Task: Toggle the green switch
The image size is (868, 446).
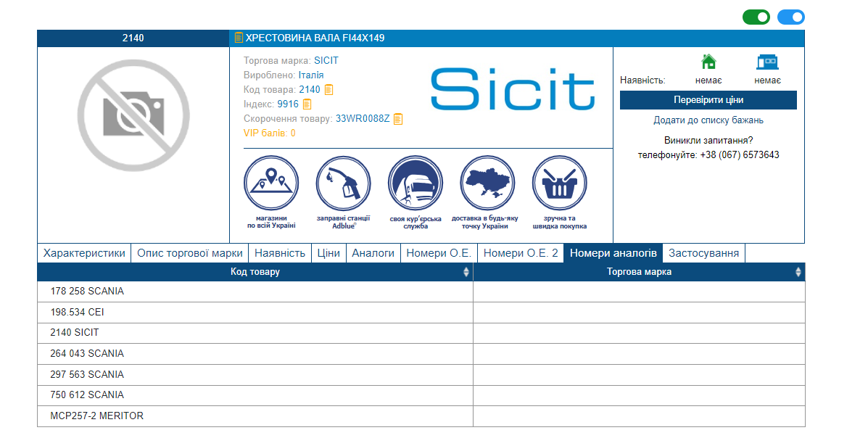Action: coord(756,17)
